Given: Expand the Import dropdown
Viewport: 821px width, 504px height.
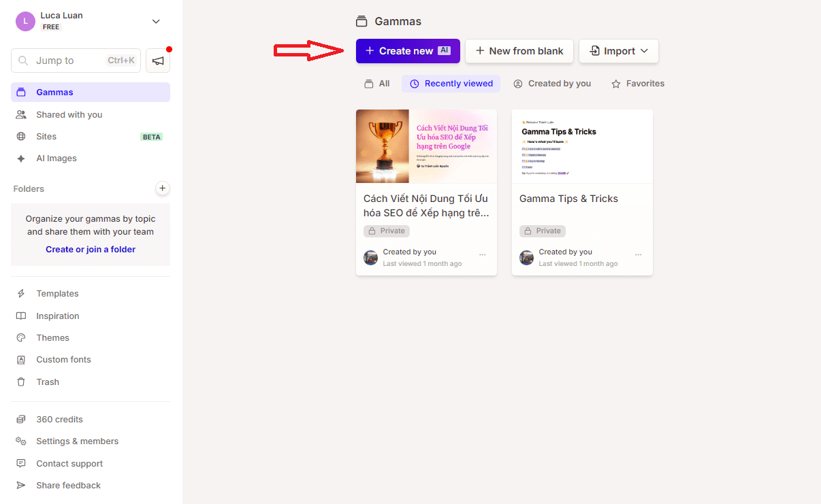Looking at the screenshot, I should [619, 51].
